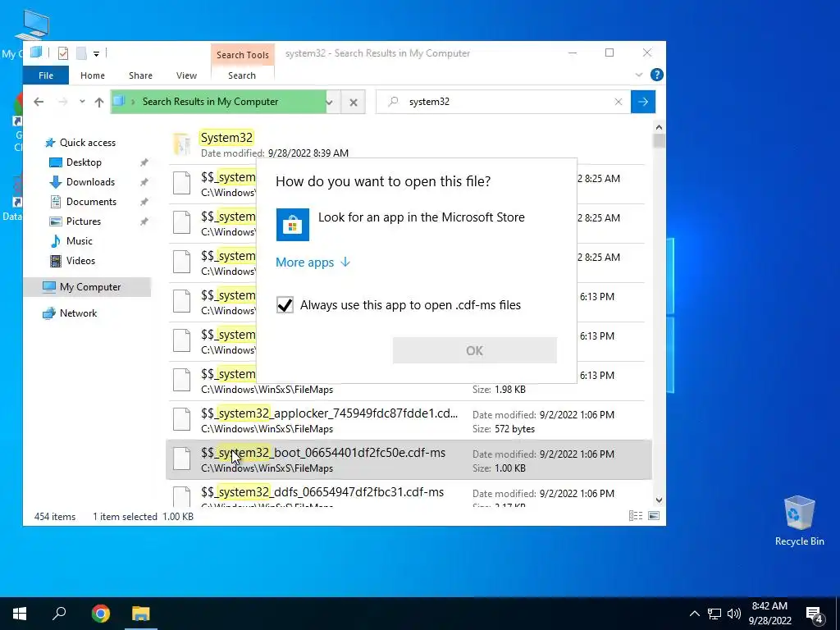Open notification center icon
This screenshot has width=840, height=630.
(815, 615)
